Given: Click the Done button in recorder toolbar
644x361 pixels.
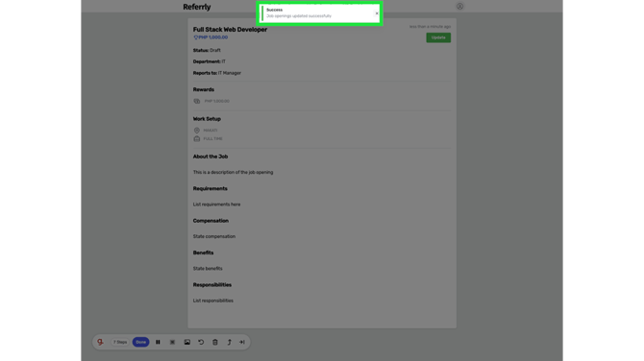Looking at the screenshot, I should (x=141, y=342).
